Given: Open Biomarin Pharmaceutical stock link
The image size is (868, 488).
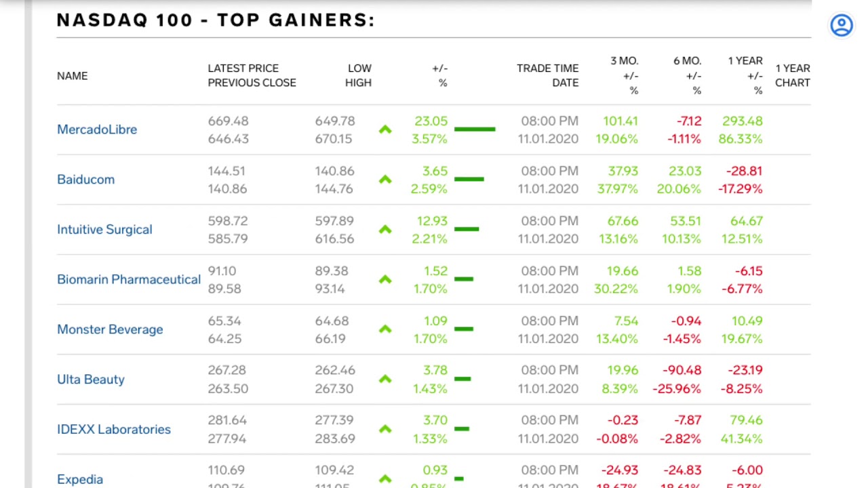Looking at the screenshot, I should (x=129, y=279).
